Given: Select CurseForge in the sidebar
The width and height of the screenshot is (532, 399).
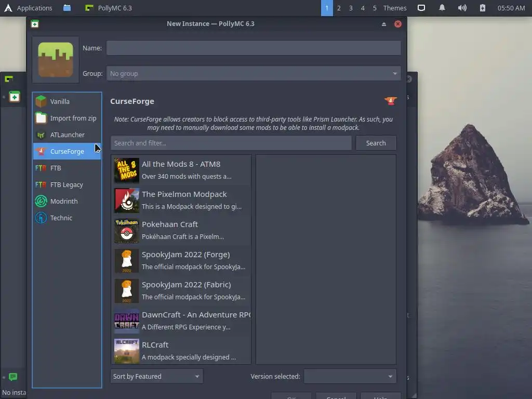Looking at the screenshot, I should click(x=67, y=151).
